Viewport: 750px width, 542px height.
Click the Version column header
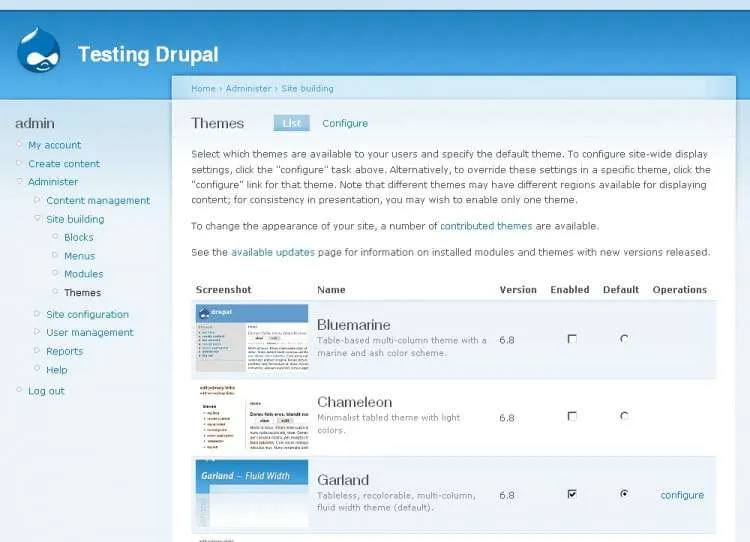518,289
